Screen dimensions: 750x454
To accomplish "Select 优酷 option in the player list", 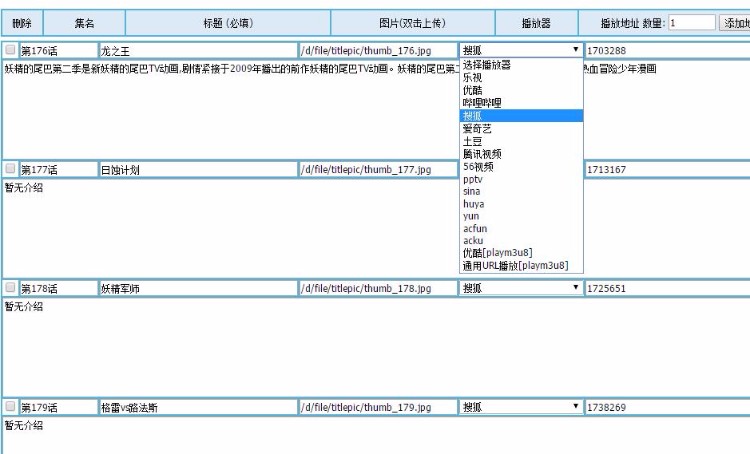I will [521, 90].
